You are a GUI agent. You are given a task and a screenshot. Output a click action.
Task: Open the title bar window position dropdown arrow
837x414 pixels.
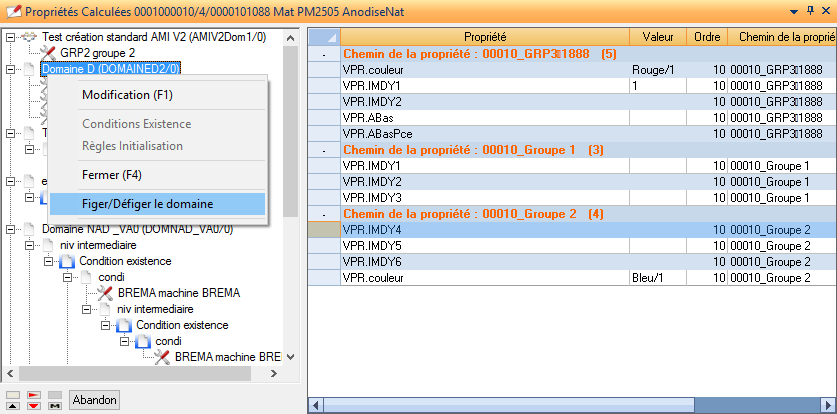click(x=794, y=10)
